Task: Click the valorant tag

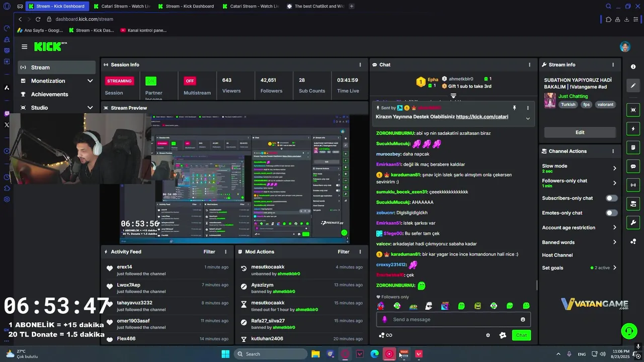Action: (605, 105)
